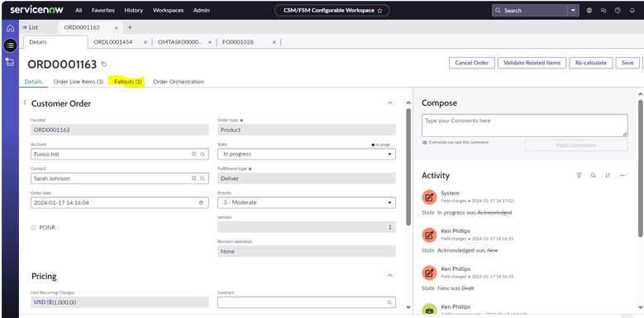Expand the global Search dropdown arrow
Viewport: 644px width, 318px height.
tap(574, 11)
